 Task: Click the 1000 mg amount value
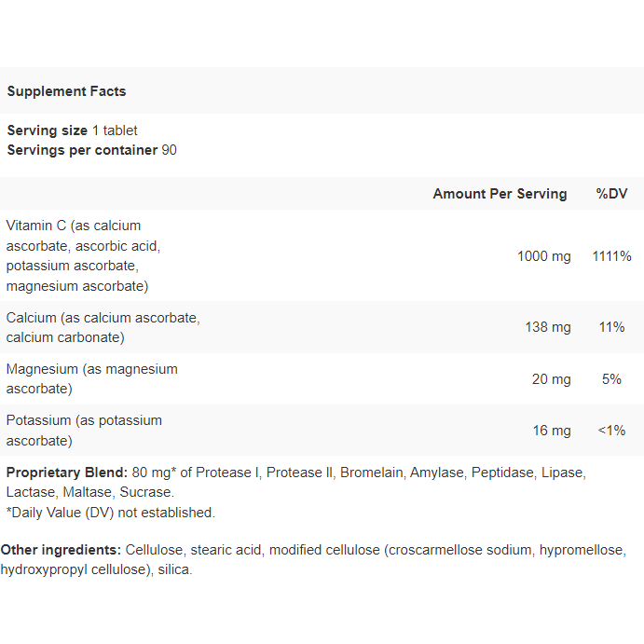[x=543, y=256]
